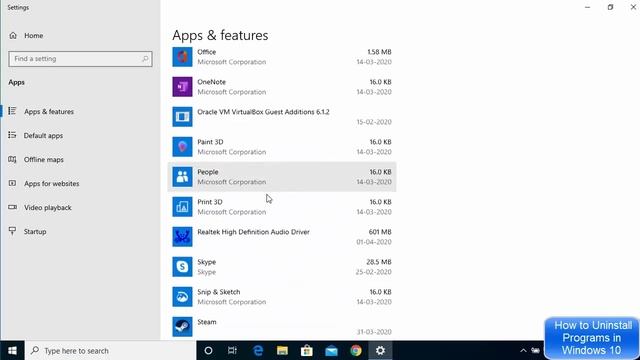
Task: Click the Paint 3D app icon
Action: [182, 147]
